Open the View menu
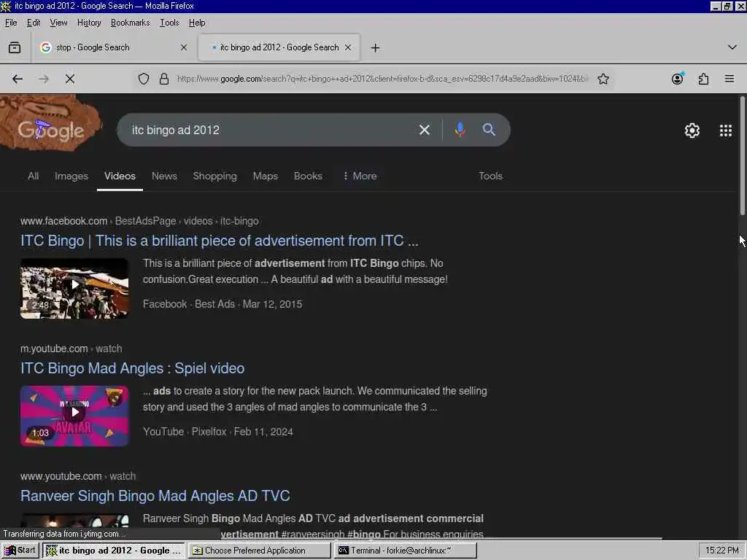The image size is (747, 560). [58, 23]
